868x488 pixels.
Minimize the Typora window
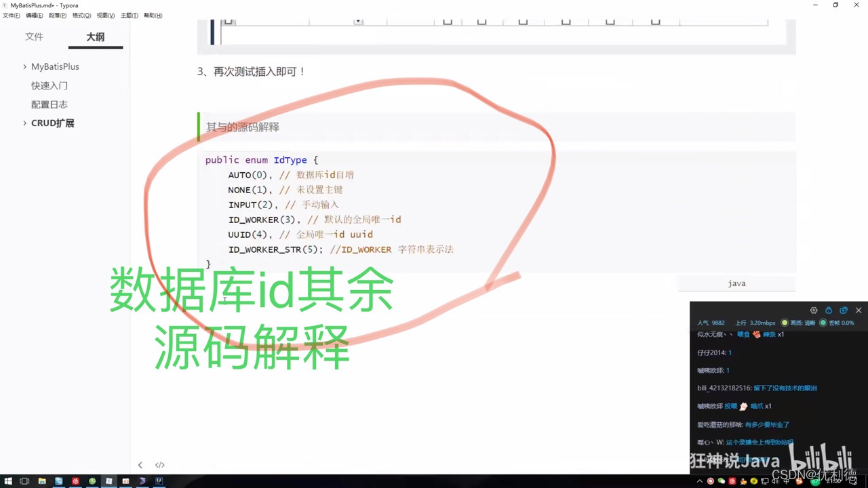pyautogui.click(x=815, y=5)
